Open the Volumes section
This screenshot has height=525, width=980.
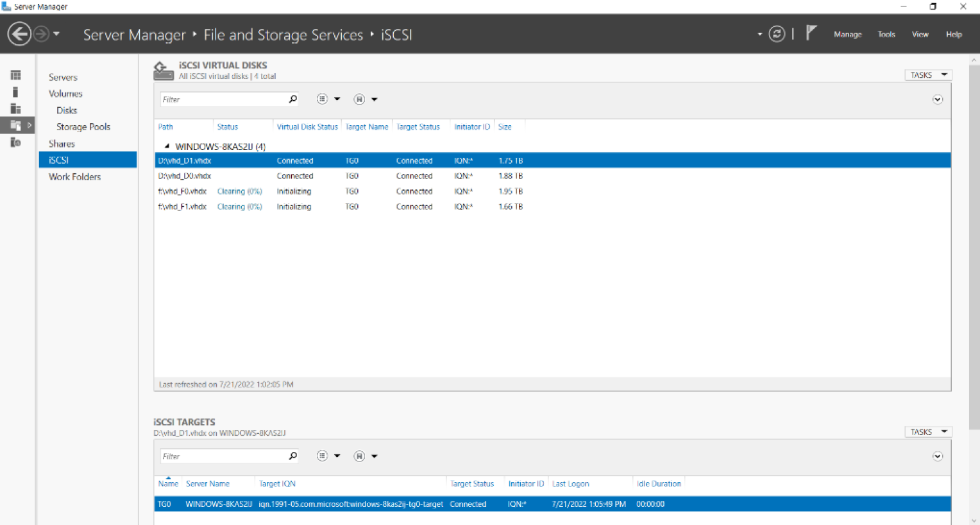click(x=65, y=94)
